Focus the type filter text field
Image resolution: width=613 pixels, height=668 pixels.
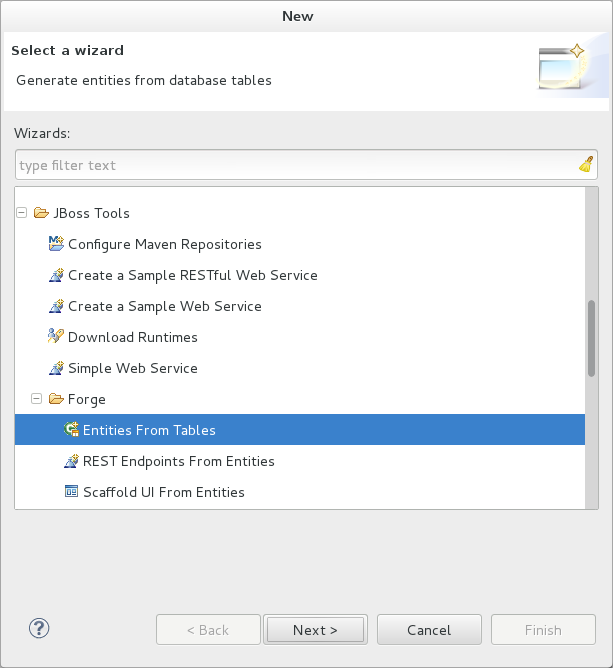click(295, 165)
